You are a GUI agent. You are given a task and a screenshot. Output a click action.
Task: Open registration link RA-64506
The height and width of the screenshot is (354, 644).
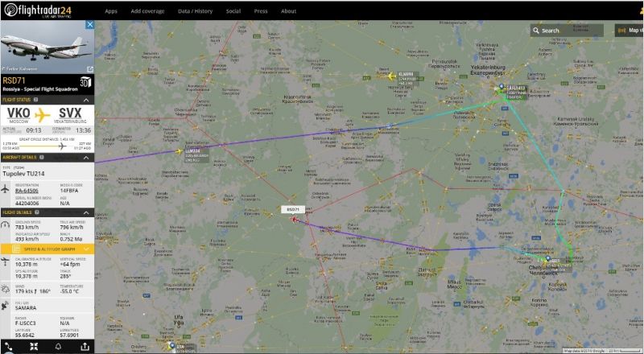click(27, 191)
